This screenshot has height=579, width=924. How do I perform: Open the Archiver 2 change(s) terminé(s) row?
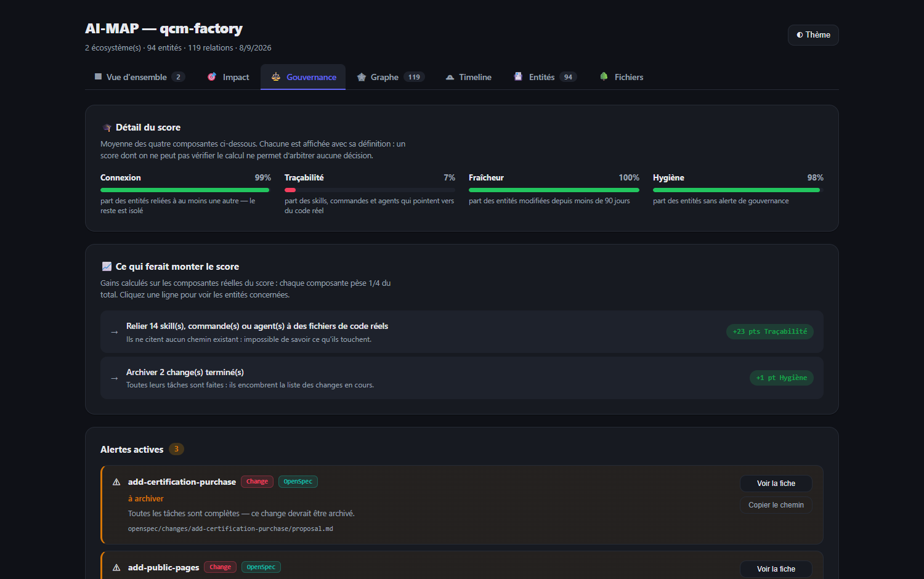462,378
